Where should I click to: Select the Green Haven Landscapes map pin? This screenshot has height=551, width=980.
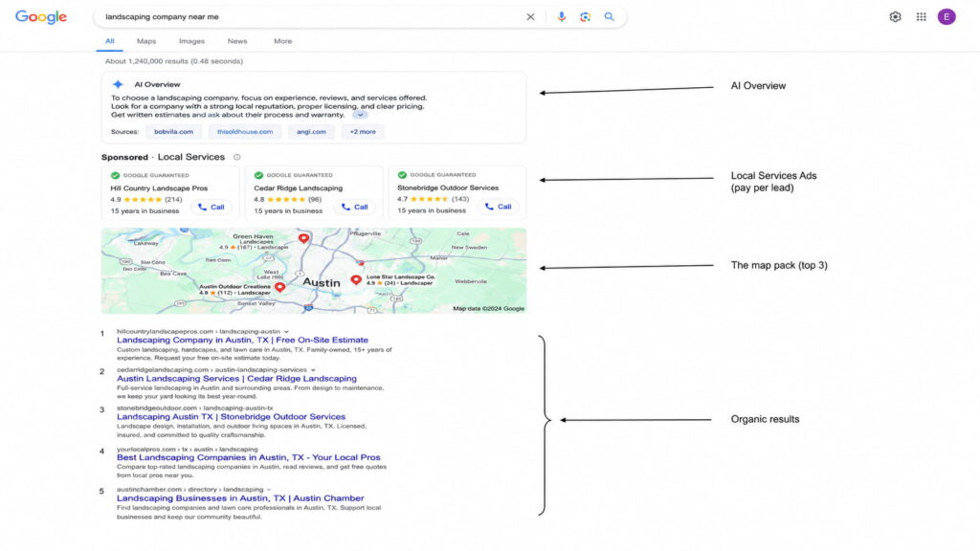coord(303,238)
